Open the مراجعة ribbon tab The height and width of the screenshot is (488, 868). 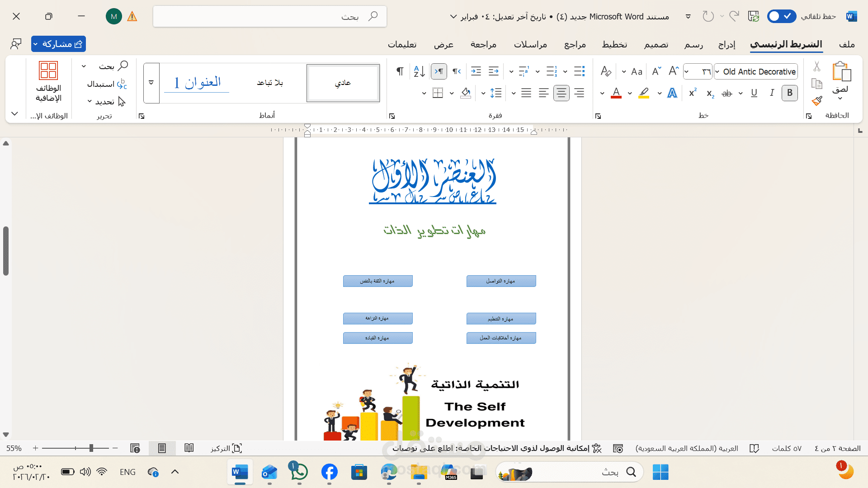point(484,44)
